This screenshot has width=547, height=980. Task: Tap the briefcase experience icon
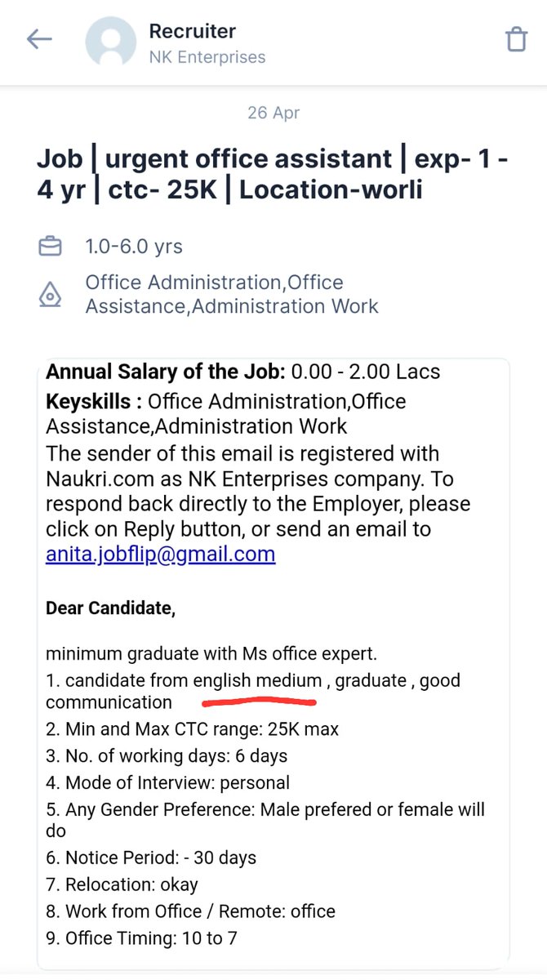pos(51,246)
